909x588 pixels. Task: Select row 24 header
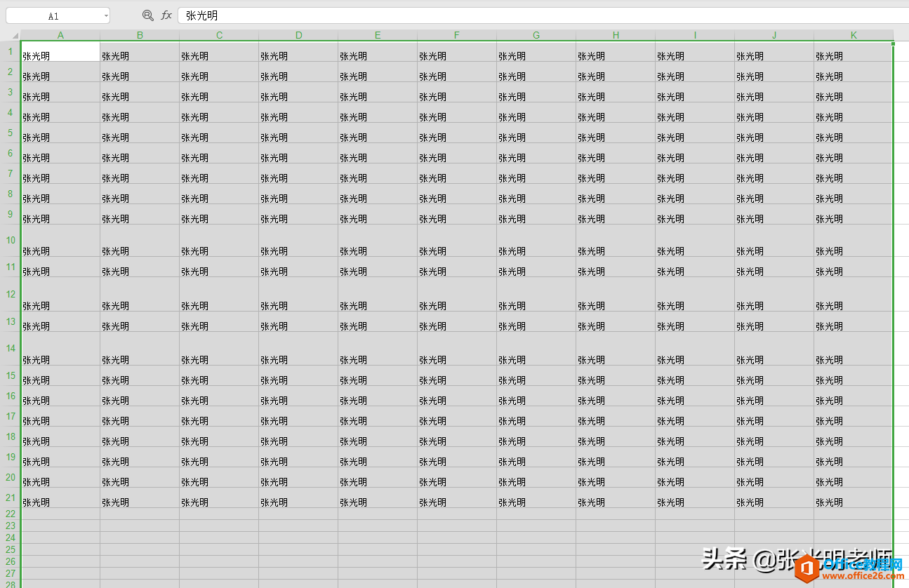coord(11,537)
